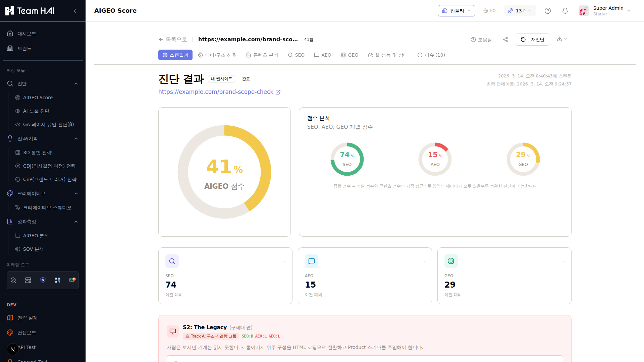Click the AEO 15% gauge
Image resolution: width=644 pixels, height=362 pixels.
tap(435, 159)
